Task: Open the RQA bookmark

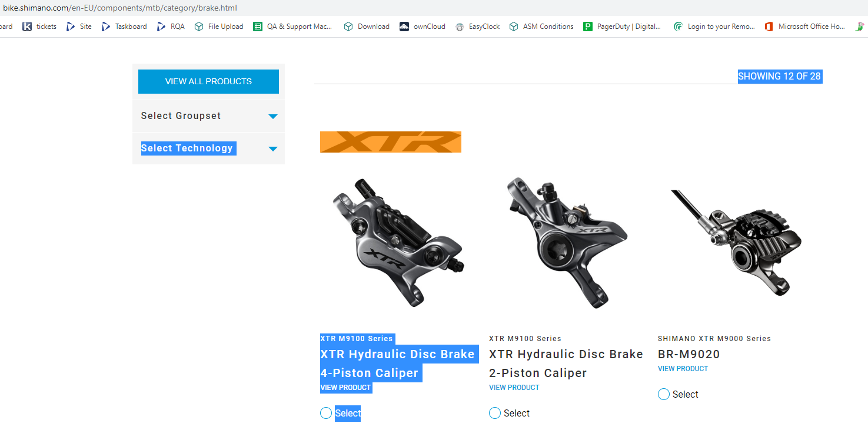Action: click(x=171, y=27)
